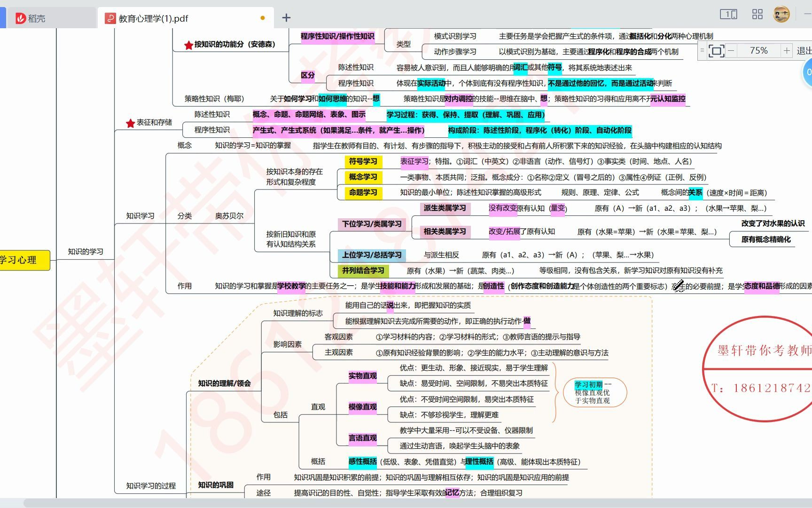Viewport: 812px width, 508px height.
Task: Click 策略性知识（梅耶） node
Action: pyautogui.click(x=214, y=99)
